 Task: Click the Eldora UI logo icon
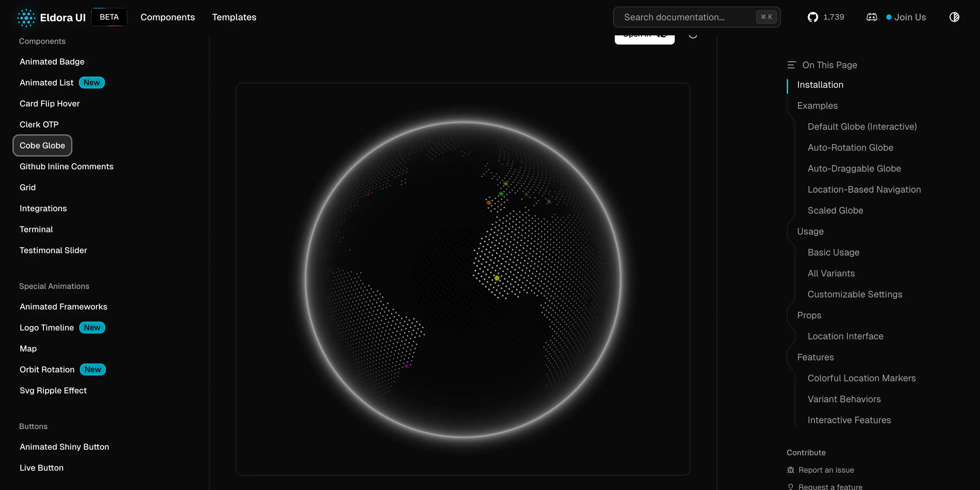tap(26, 17)
